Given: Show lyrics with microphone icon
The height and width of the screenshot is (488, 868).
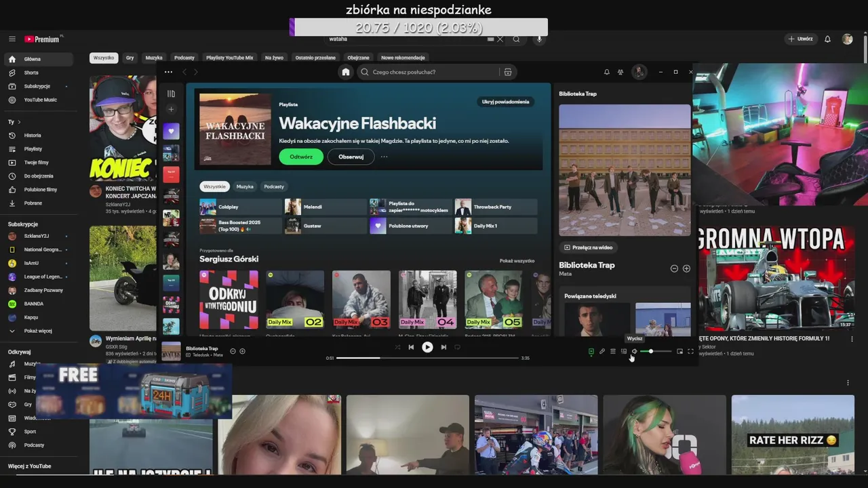Looking at the screenshot, I should (x=601, y=351).
